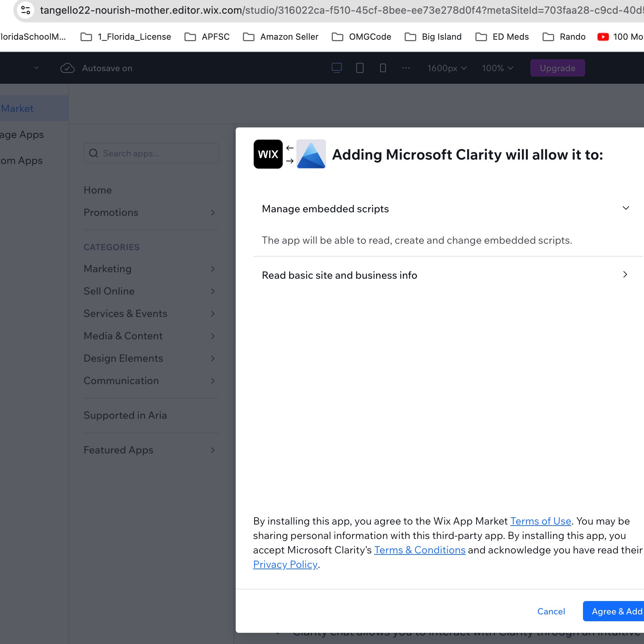
Task: Switch to the tablet breakpoint icon
Action: pyautogui.click(x=360, y=68)
